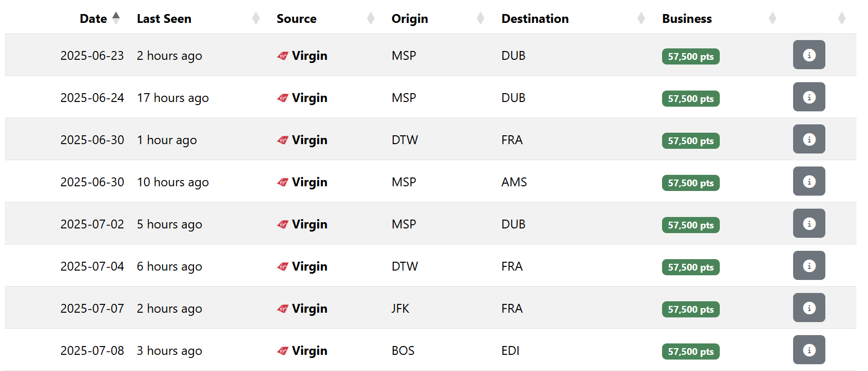Image resolution: width=868 pixels, height=371 pixels.
Task: Click 57,500 pts badge for JFK flight
Action: [691, 309]
